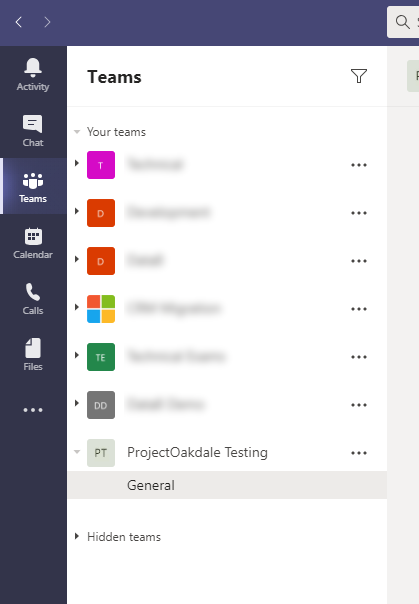Expand the magenta T team
Image resolution: width=419 pixels, height=604 pixels.
(77, 163)
